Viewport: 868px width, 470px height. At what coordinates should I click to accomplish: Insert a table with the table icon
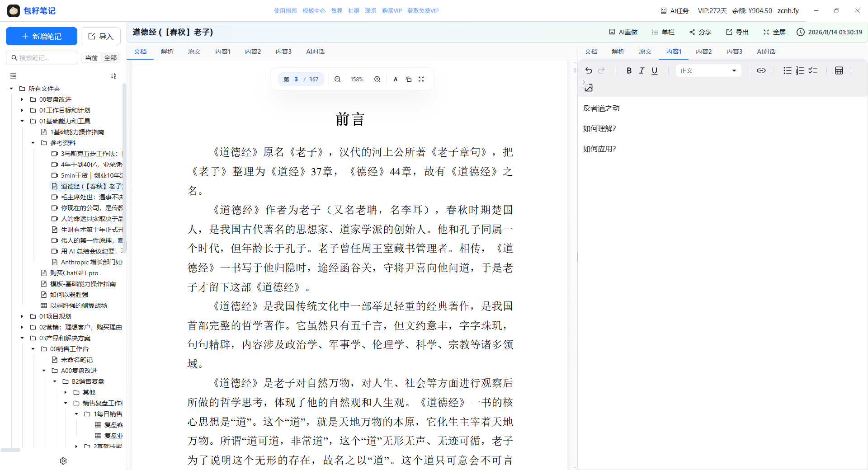pyautogui.click(x=839, y=70)
